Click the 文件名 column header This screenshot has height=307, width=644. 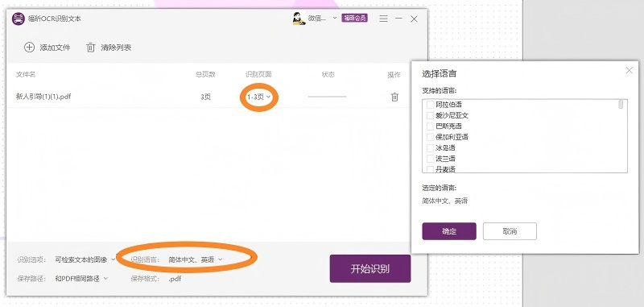[x=26, y=74]
